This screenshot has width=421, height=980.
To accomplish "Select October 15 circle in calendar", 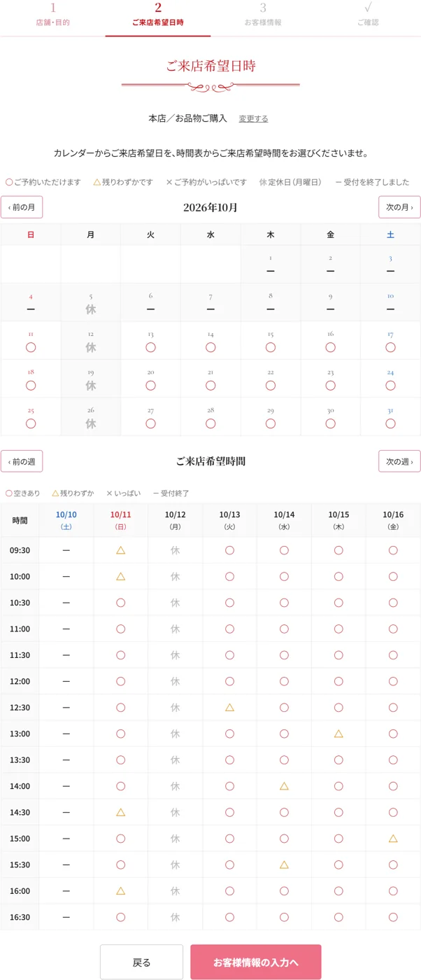I will (x=271, y=347).
